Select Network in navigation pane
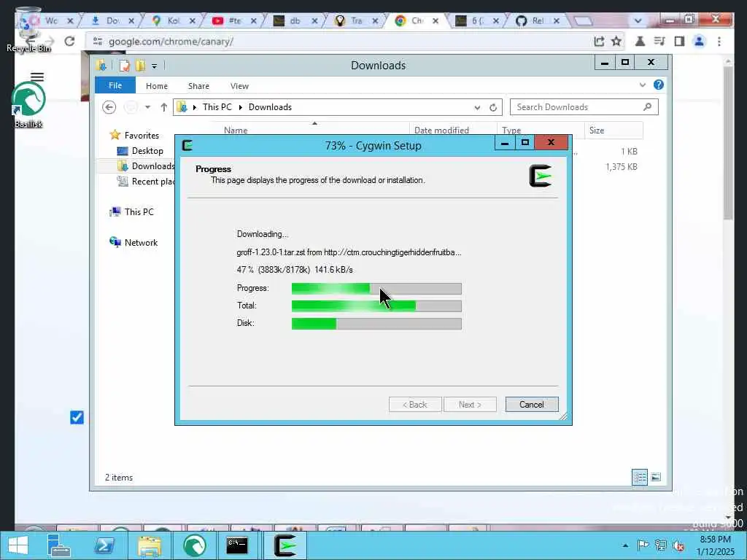Viewport: 747px width, 560px height. (x=141, y=242)
